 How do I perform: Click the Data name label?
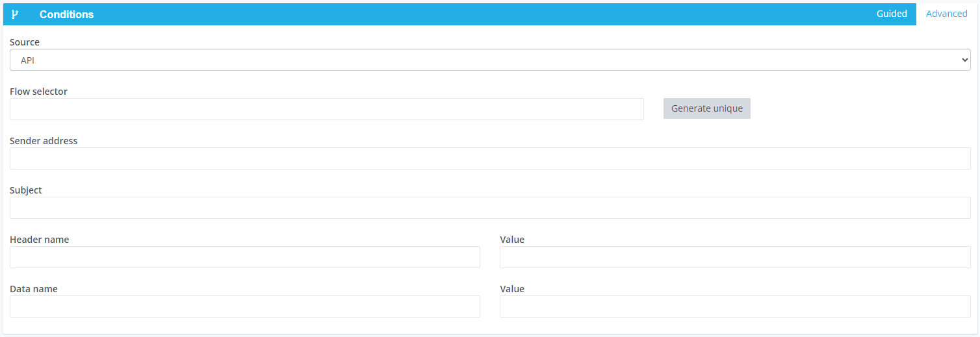[x=34, y=289]
